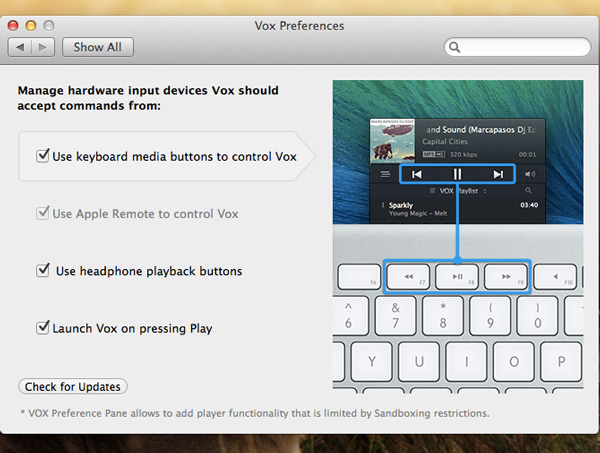Minimize the Vox Preferences window
Image resolution: width=600 pixels, height=453 pixels.
point(31,26)
